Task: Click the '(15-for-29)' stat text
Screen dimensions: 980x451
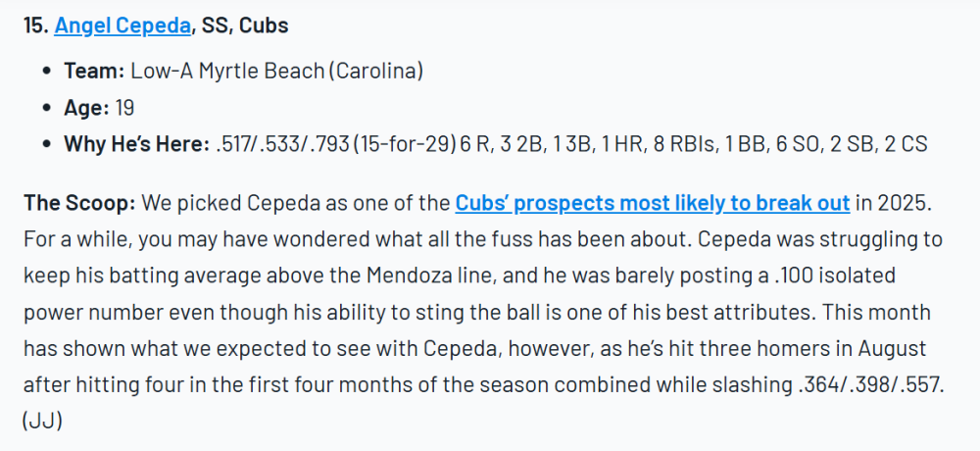Action: click(x=406, y=144)
